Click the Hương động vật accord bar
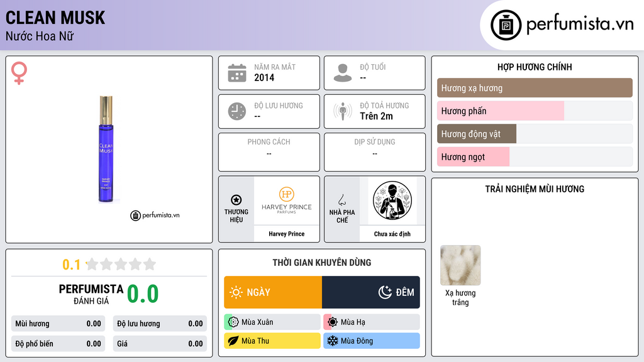 coord(535,134)
